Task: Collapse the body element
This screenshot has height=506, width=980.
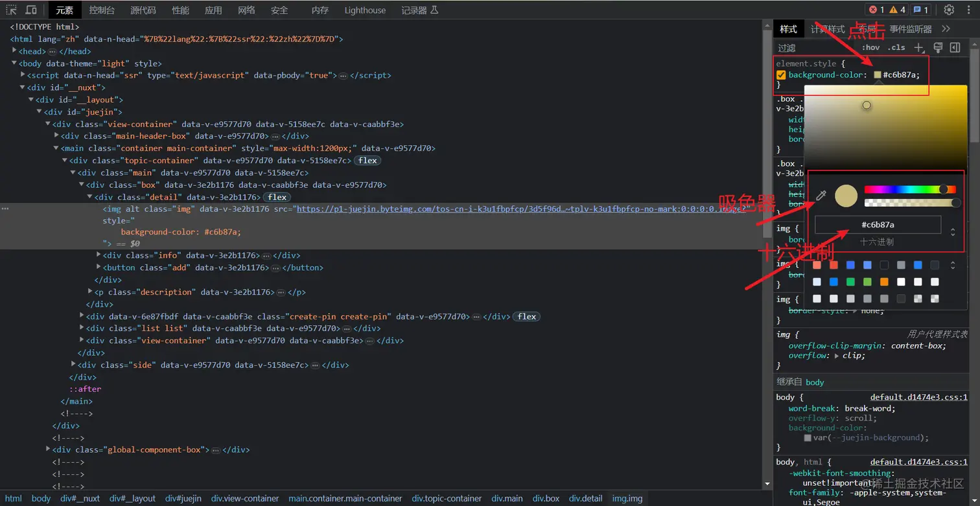Action: point(15,63)
